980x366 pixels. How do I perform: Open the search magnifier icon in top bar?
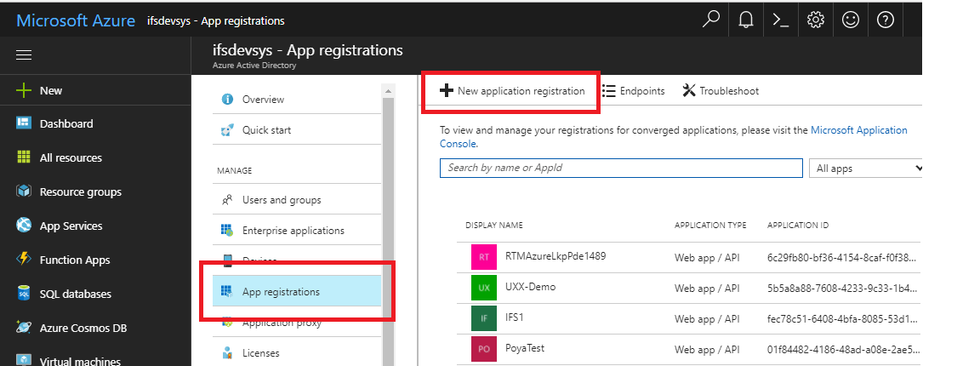(711, 20)
